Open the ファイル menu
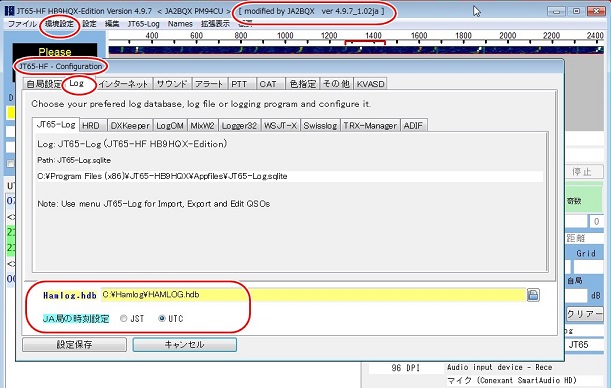The height and width of the screenshot is (388, 611). point(22,24)
